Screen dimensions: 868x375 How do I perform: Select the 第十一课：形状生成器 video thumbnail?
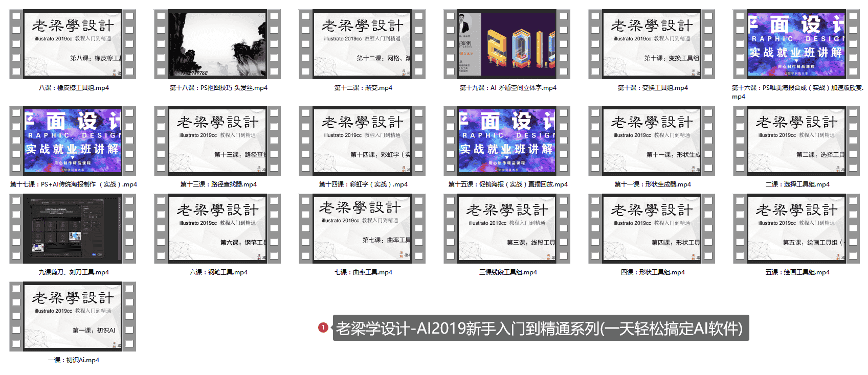point(652,140)
